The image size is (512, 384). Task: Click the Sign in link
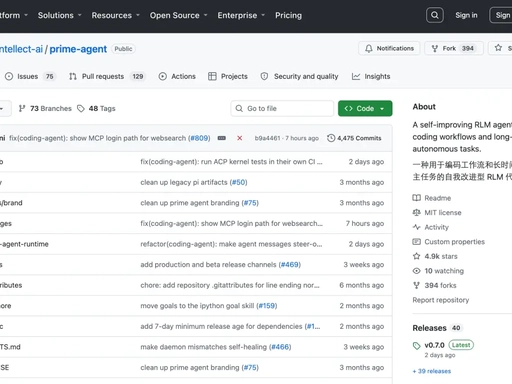(x=466, y=15)
